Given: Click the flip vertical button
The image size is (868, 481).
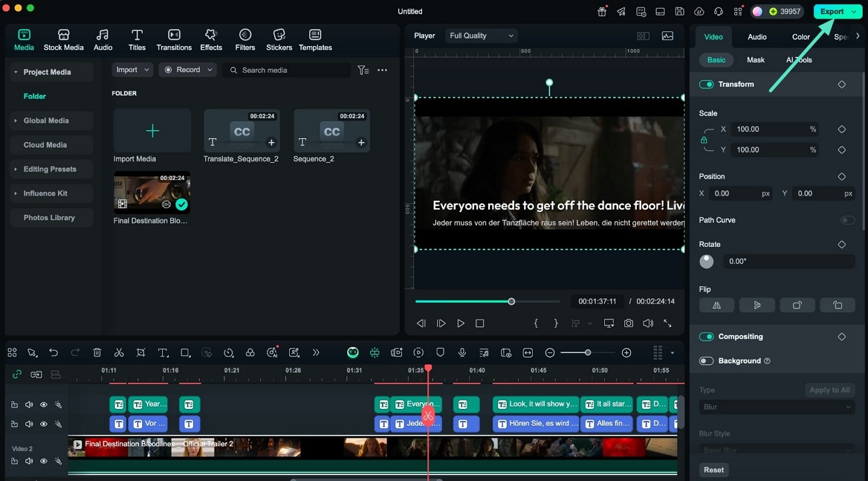Looking at the screenshot, I should (757, 305).
